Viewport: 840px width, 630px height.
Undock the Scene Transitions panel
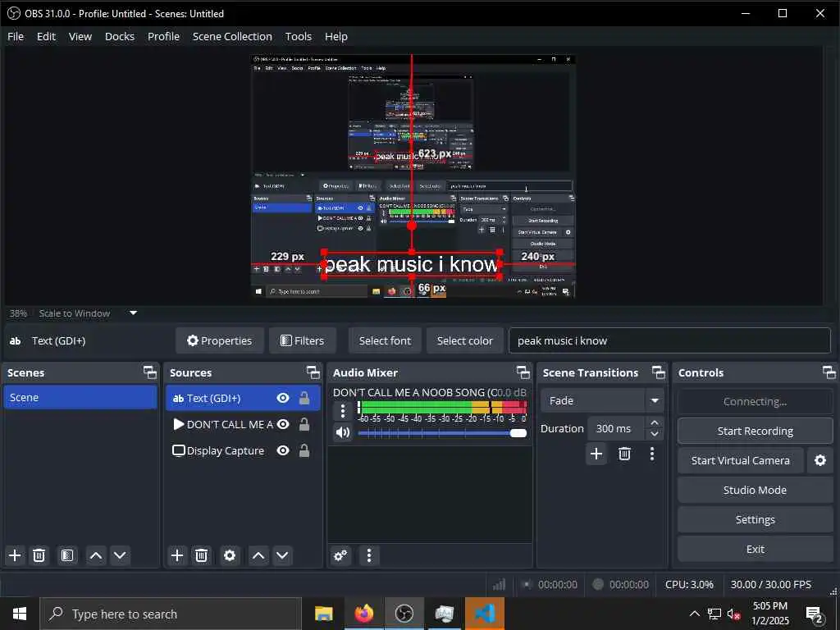(x=659, y=372)
